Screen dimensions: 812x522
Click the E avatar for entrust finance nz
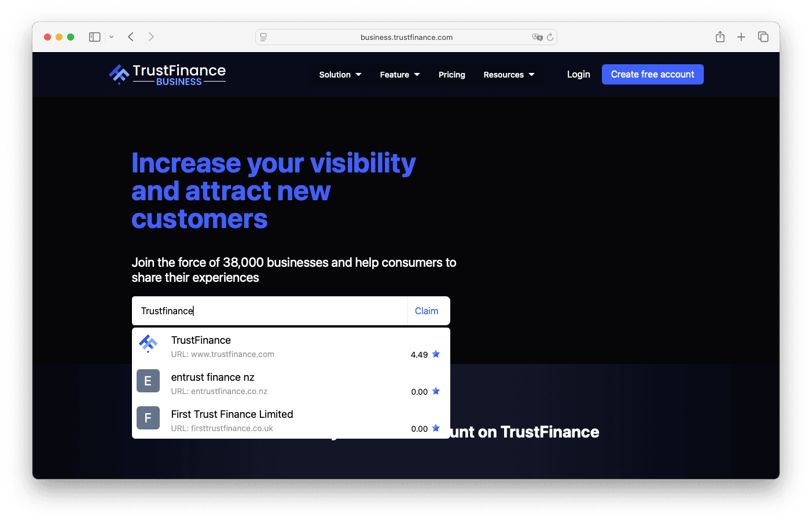(x=148, y=381)
